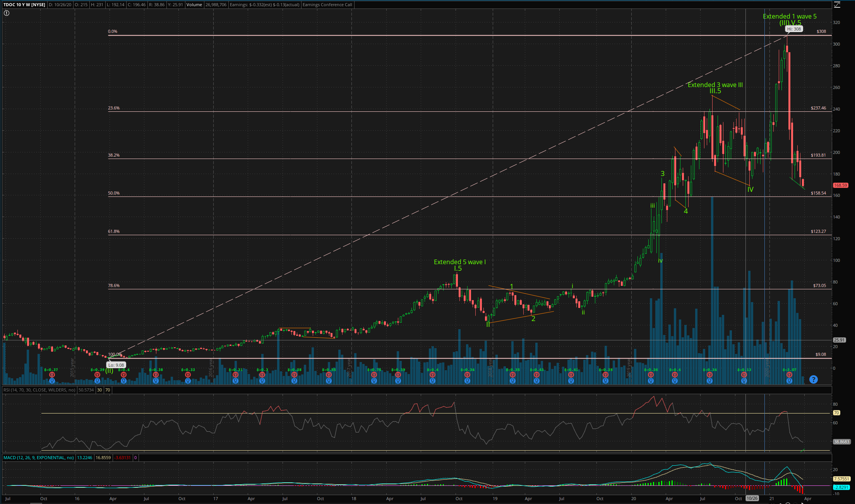855x504 pixels.
Task: Click the yellow 70 overbought level tag
Action: [836, 413]
